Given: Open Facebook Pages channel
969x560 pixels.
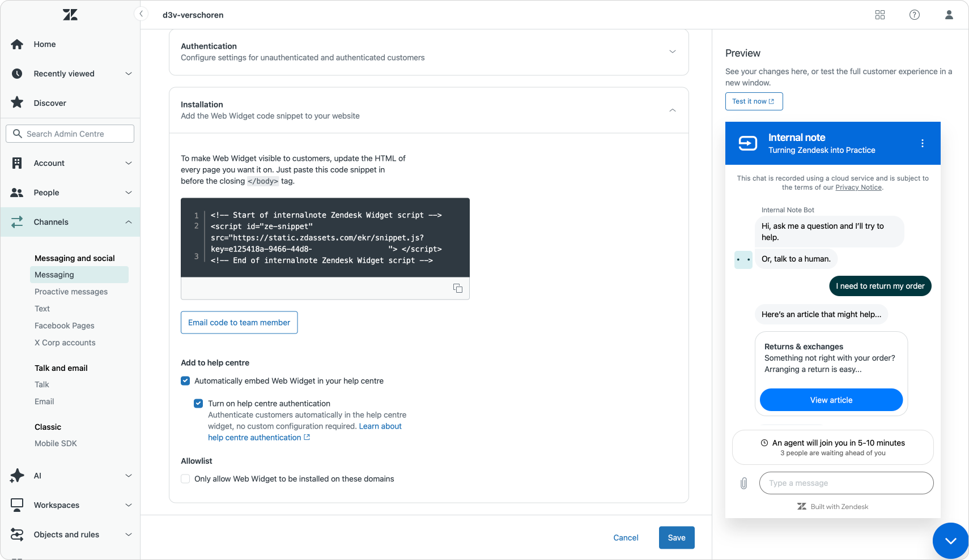Looking at the screenshot, I should click(x=65, y=326).
